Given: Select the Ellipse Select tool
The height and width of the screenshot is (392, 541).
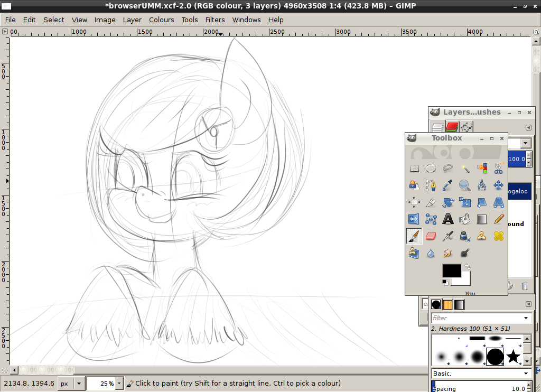Looking at the screenshot, I should (x=431, y=169).
